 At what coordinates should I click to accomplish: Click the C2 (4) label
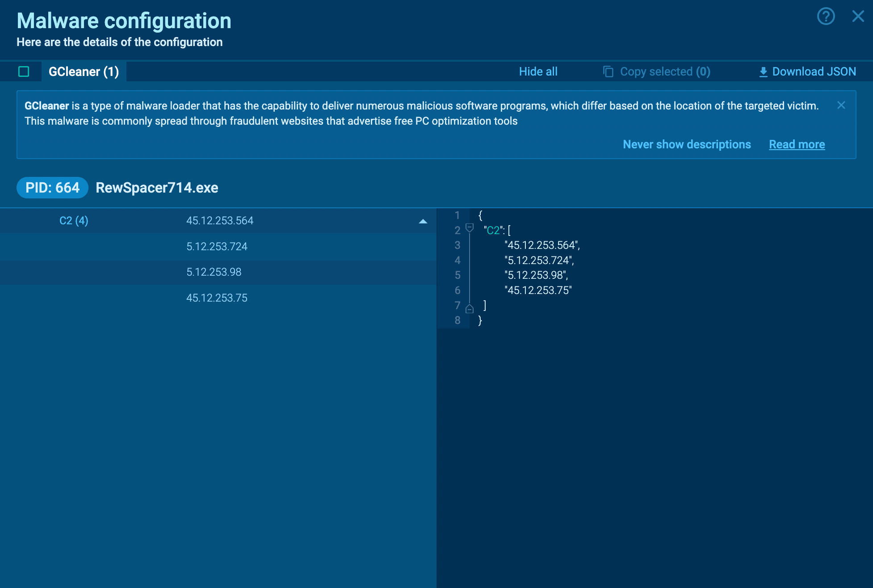click(x=74, y=221)
